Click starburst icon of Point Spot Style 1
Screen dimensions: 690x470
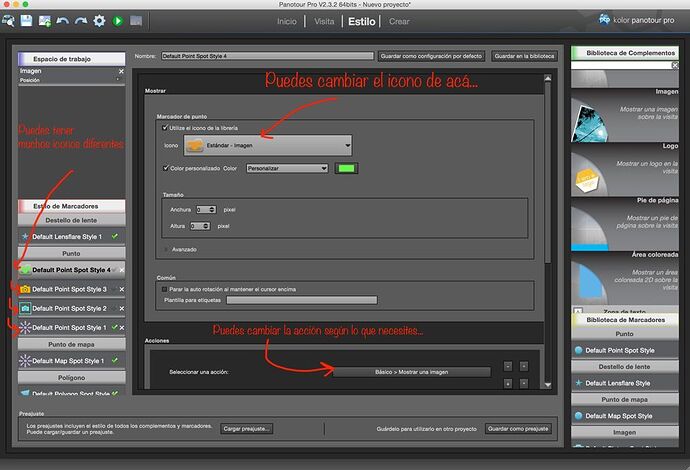pyautogui.click(x=25, y=327)
